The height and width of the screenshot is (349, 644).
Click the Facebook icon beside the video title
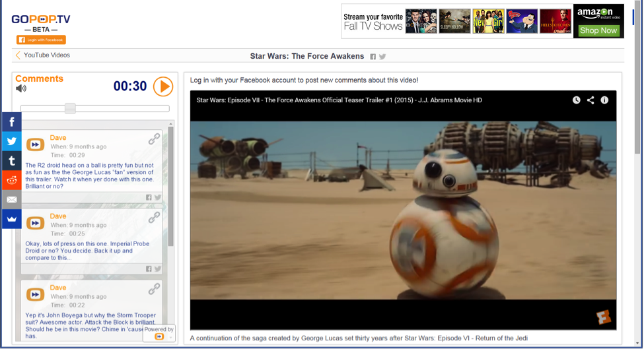(x=373, y=57)
